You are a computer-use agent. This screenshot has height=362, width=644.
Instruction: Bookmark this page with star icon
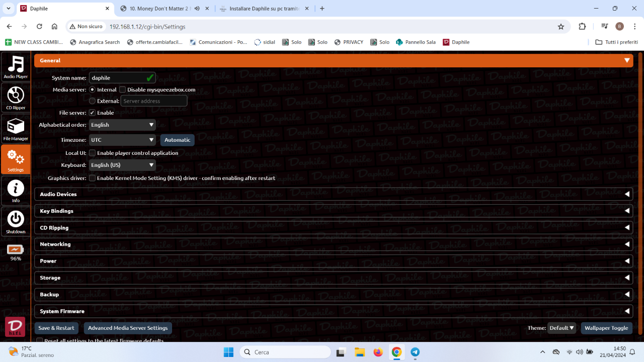point(561,27)
